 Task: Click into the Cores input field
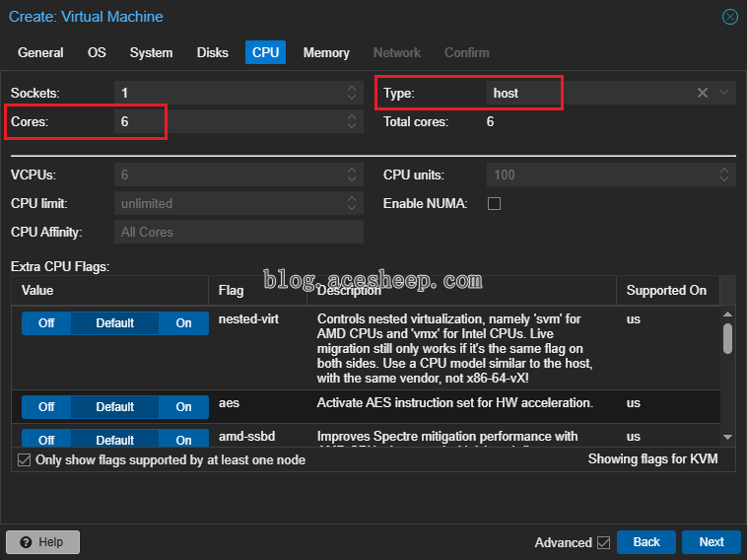(x=230, y=121)
